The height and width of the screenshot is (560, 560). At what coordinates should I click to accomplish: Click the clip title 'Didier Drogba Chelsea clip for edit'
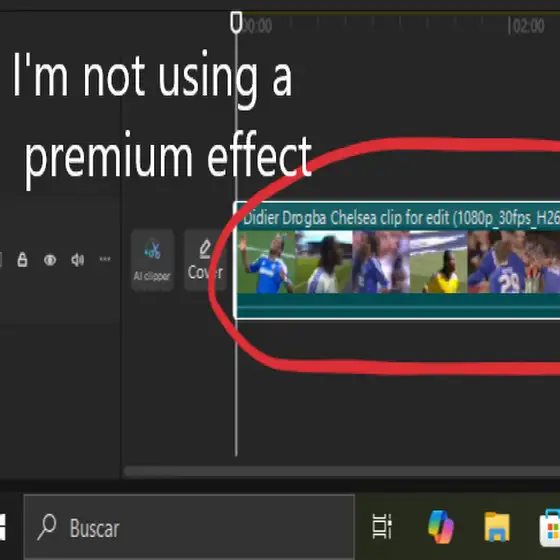coord(346,218)
